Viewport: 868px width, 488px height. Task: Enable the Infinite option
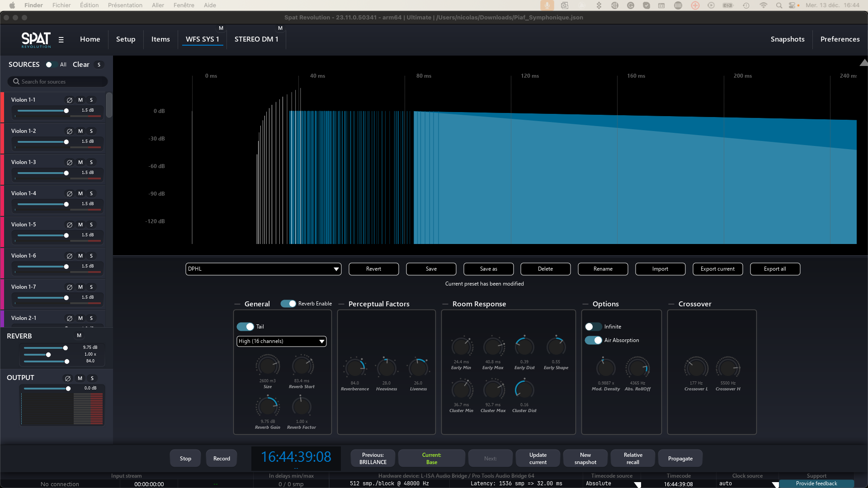point(593,327)
